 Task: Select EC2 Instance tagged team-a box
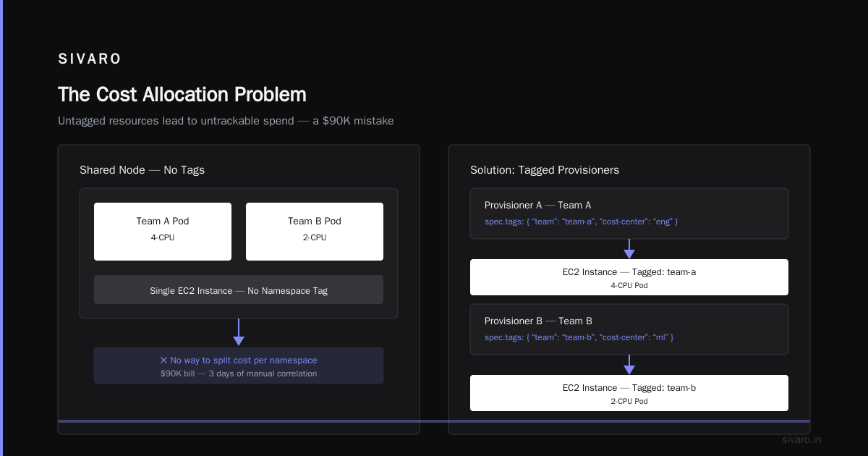[629, 277]
